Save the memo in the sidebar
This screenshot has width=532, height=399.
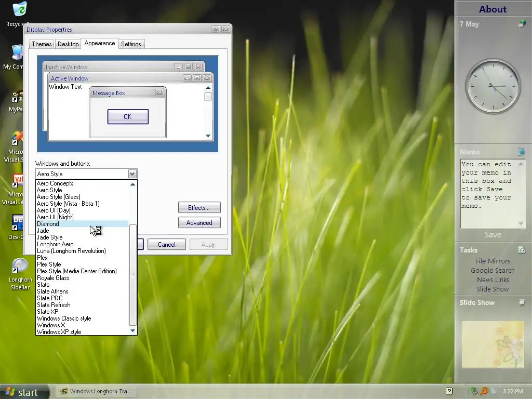click(493, 235)
